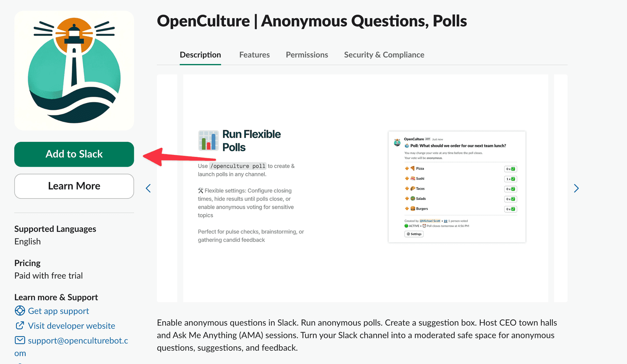Open the Get app support link

click(x=58, y=311)
